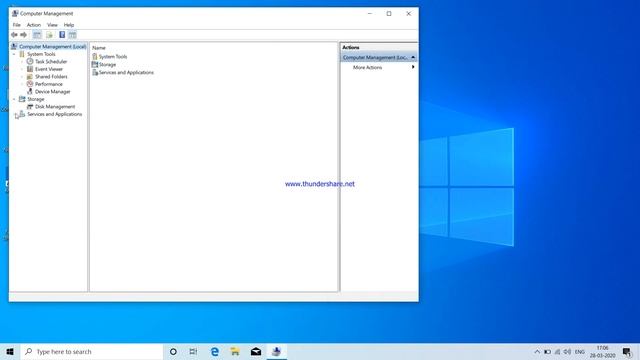
Task: Click the Task Scheduler clock icon
Action: [x=30, y=61]
